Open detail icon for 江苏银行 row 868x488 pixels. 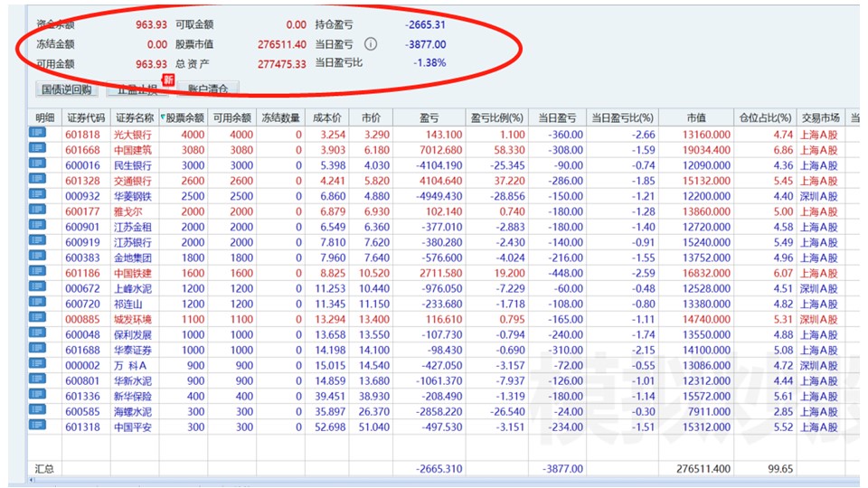tap(38, 240)
